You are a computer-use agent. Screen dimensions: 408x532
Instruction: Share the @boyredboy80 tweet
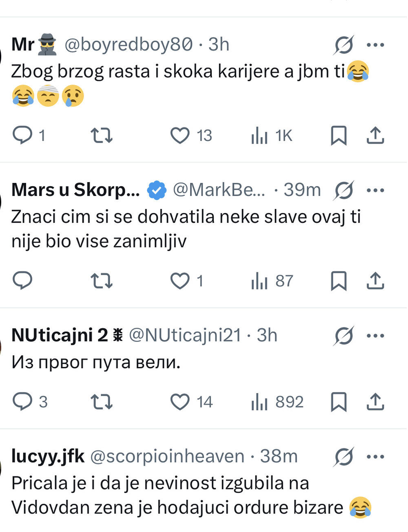375,135
